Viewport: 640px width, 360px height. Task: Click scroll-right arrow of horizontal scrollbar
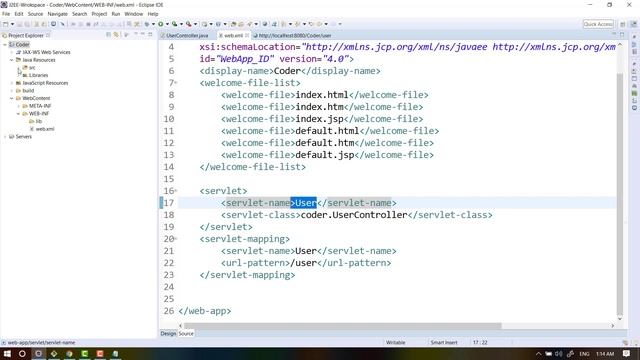(612, 326)
